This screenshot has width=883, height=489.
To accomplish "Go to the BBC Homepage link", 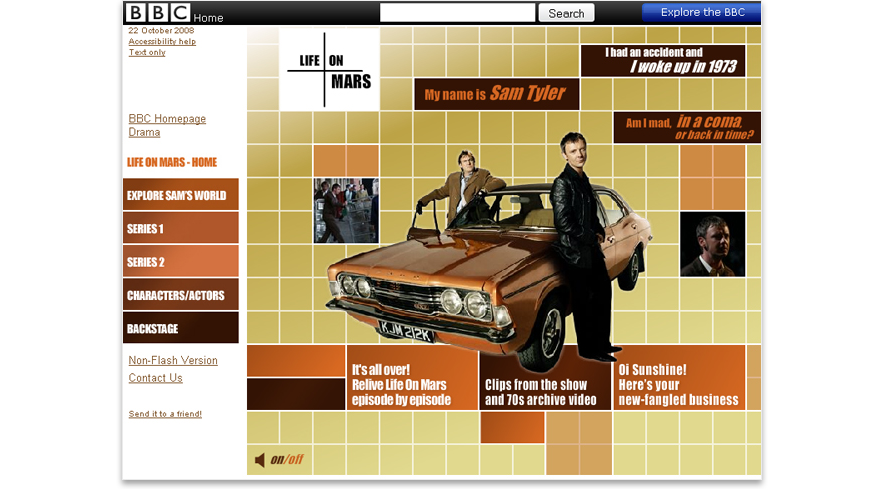I will [167, 119].
